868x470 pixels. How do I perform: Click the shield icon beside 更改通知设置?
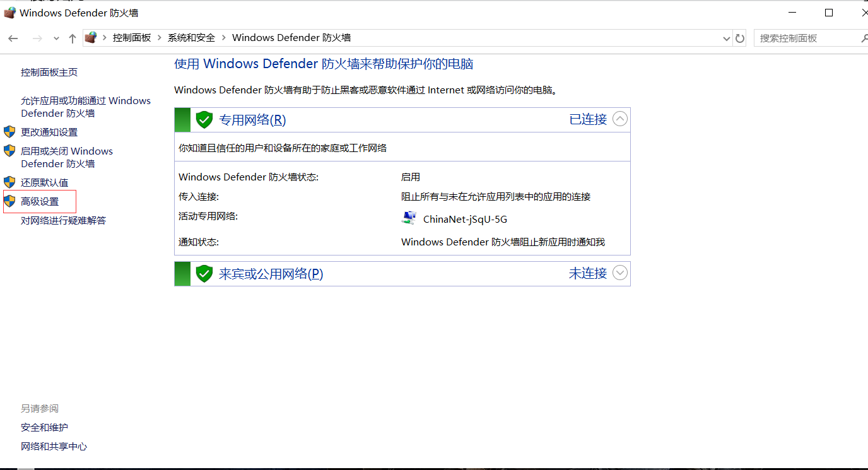9,132
